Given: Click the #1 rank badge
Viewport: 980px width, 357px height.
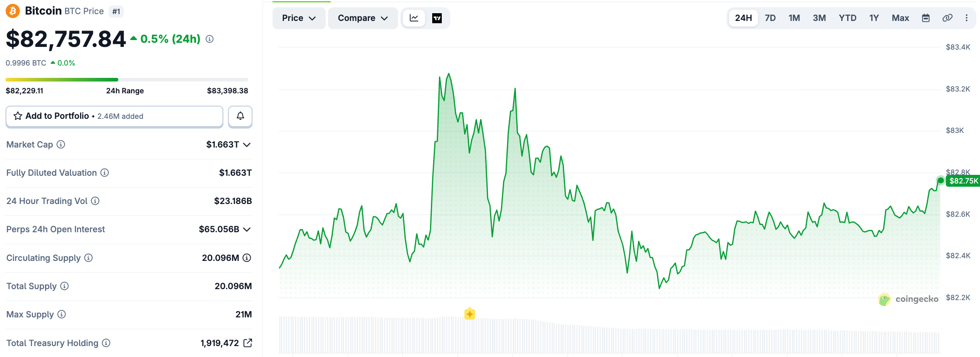Looking at the screenshot, I should 116,11.
